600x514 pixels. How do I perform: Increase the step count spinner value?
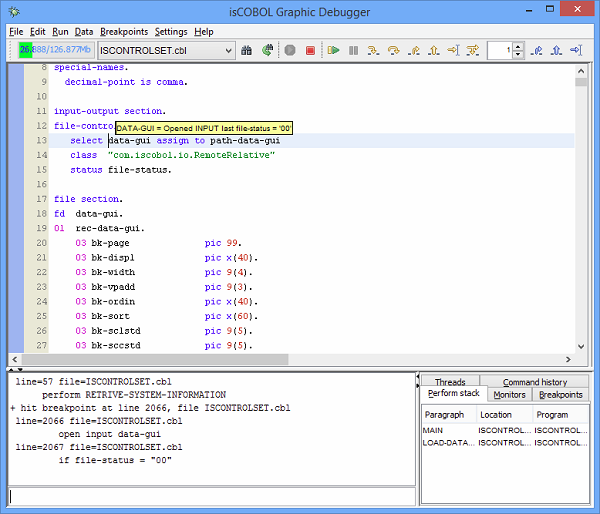click(519, 46)
